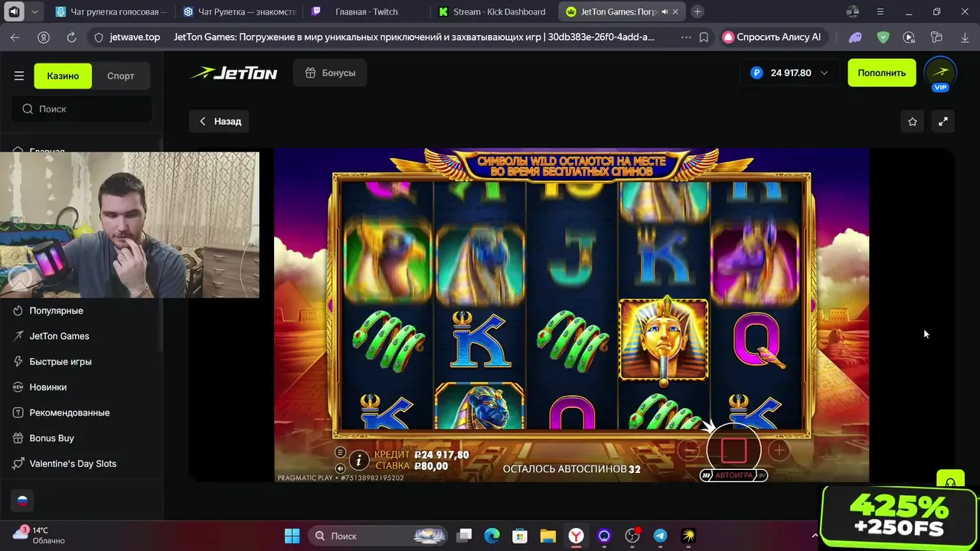Screen dimensions: 980x551
Task: Close the JetTon Games browser tab
Action: coord(675,12)
